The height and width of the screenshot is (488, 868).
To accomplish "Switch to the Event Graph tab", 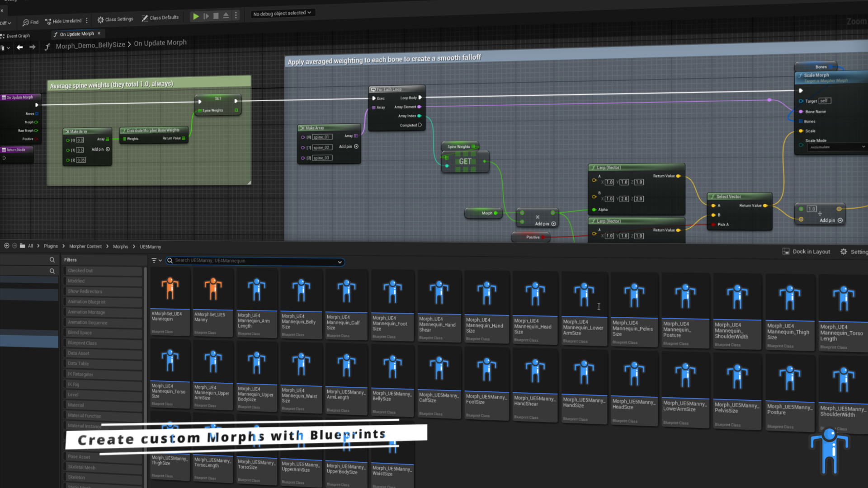I will point(17,36).
